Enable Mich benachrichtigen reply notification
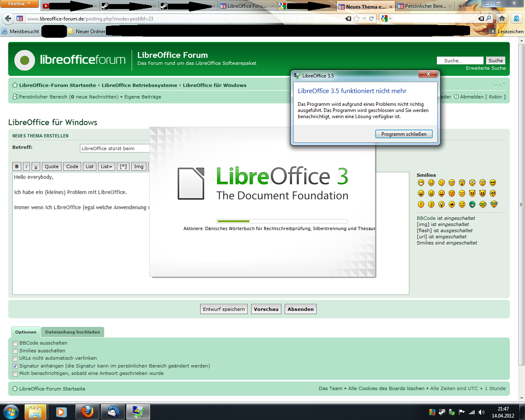This screenshot has width=525, height=420. (15, 374)
